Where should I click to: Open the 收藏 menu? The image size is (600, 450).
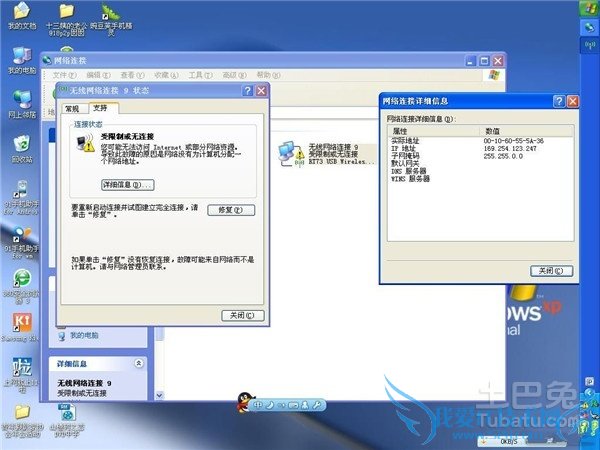pyautogui.click(x=166, y=75)
